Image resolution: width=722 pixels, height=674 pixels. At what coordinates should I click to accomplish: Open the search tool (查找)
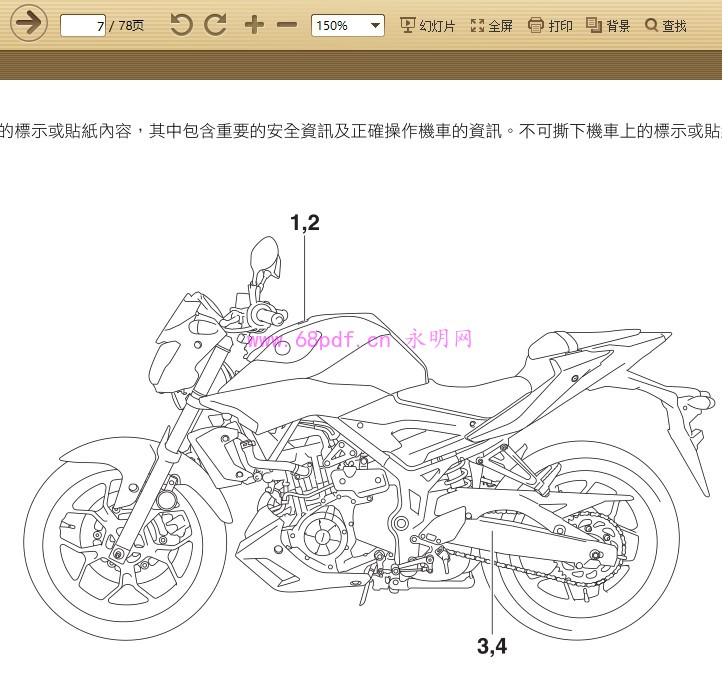pyautogui.click(x=666, y=25)
